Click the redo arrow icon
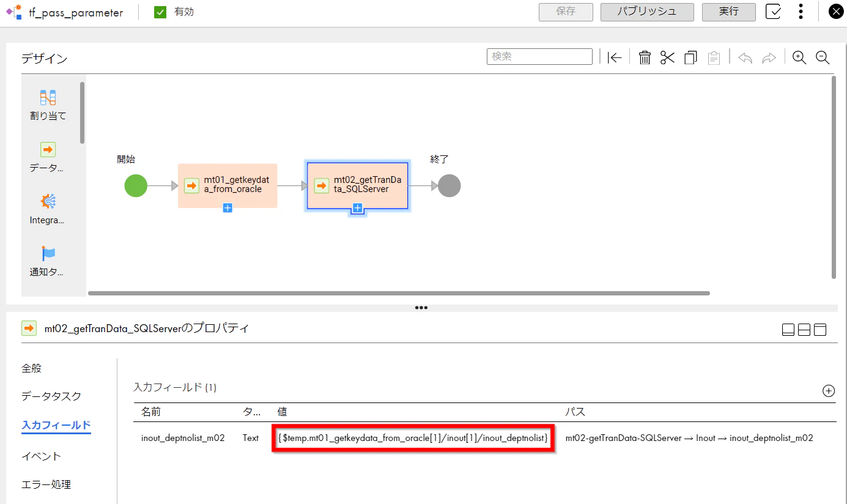 coord(769,57)
